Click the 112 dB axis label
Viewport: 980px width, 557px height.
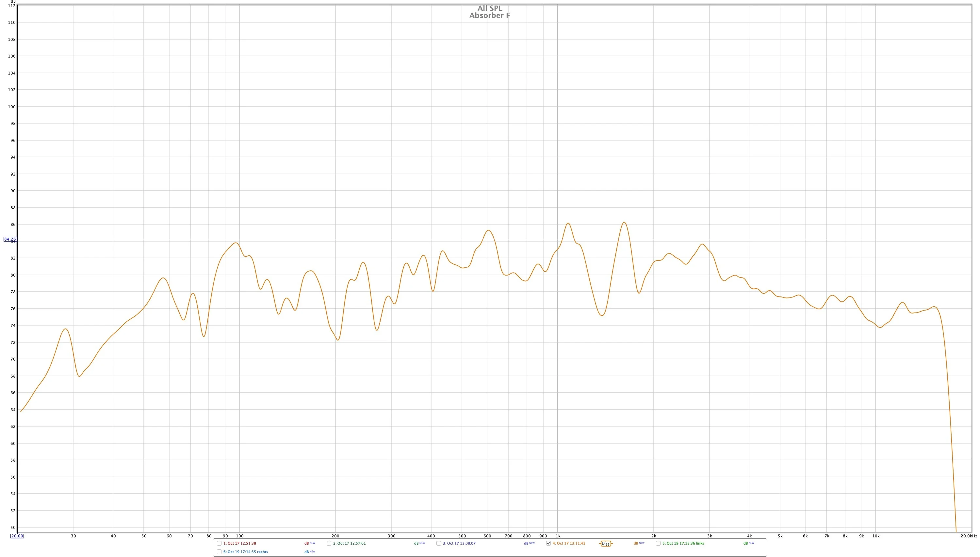click(12, 6)
